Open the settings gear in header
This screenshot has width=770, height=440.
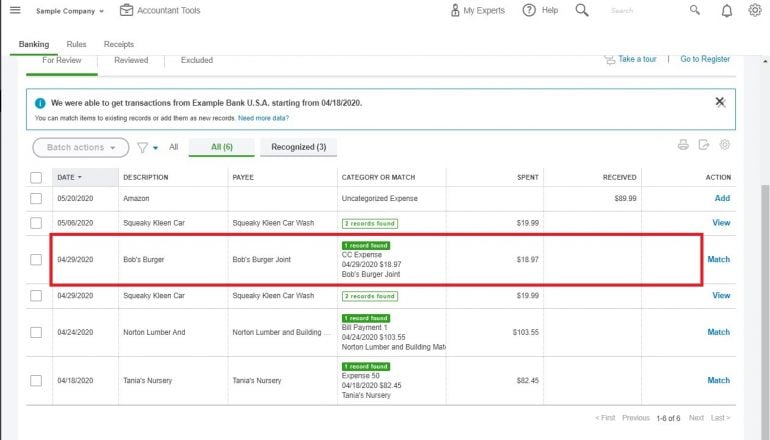pyautogui.click(x=755, y=11)
